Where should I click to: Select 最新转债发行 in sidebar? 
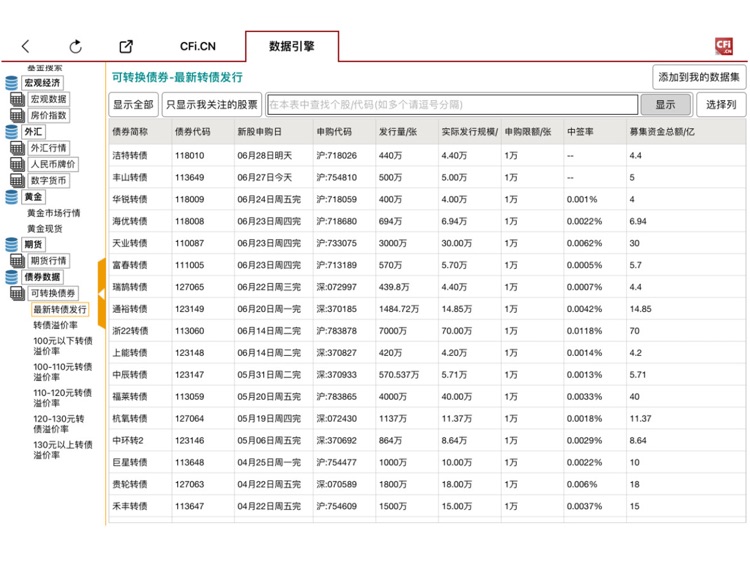pyautogui.click(x=60, y=309)
